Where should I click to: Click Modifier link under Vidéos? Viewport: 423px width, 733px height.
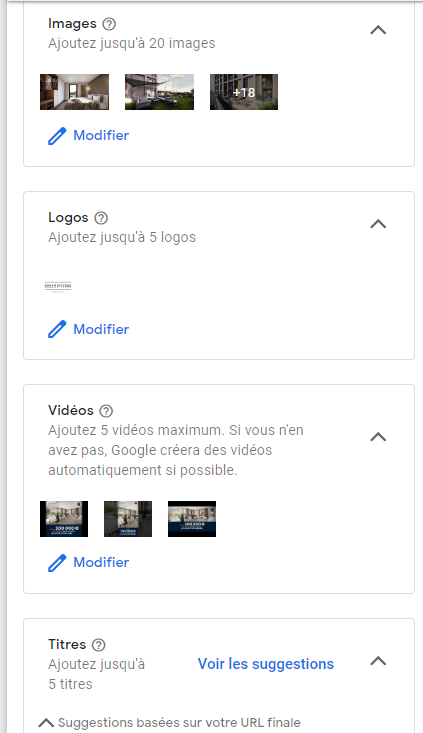point(101,562)
